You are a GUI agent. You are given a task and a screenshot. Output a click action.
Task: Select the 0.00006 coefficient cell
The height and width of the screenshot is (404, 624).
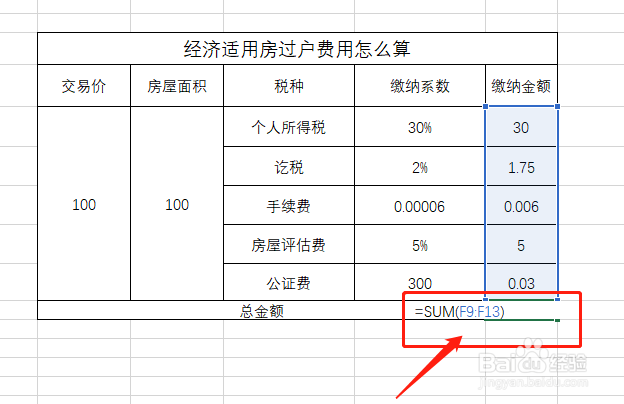coord(420,205)
